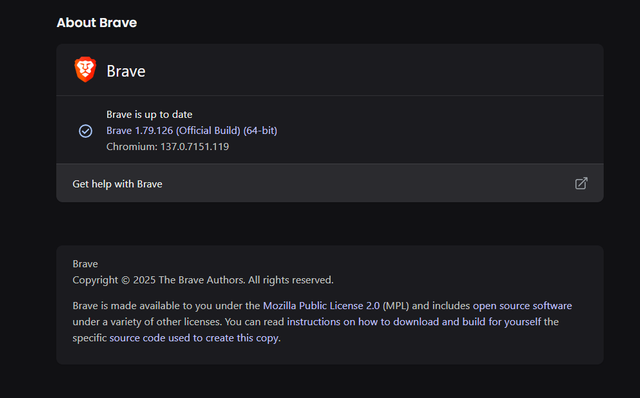
Task: Click the Brave lion logo icon
Action: point(85,69)
